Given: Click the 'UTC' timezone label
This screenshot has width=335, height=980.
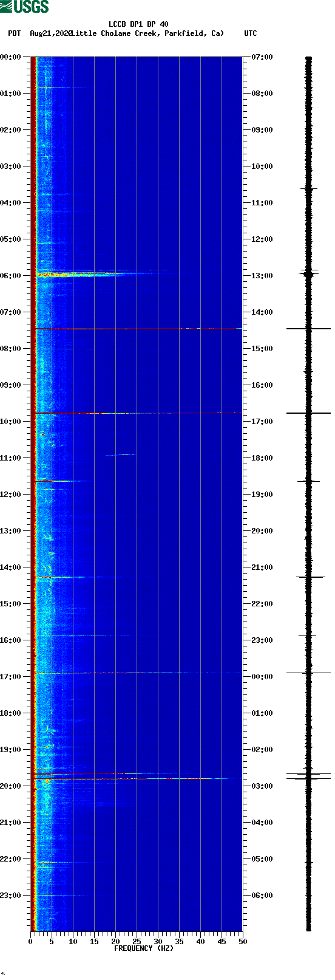Looking at the screenshot, I should coord(251,33).
